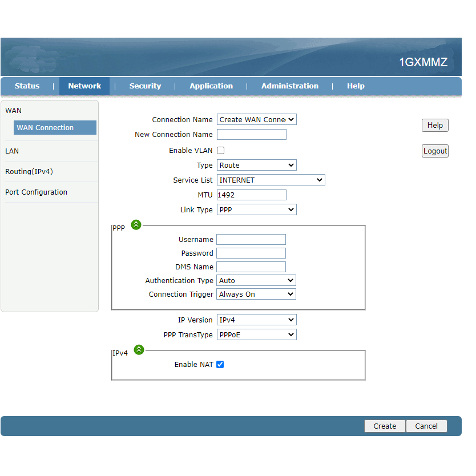Click the Create button
Viewport: 476px width, 476px height.
pyautogui.click(x=385, y=426)
